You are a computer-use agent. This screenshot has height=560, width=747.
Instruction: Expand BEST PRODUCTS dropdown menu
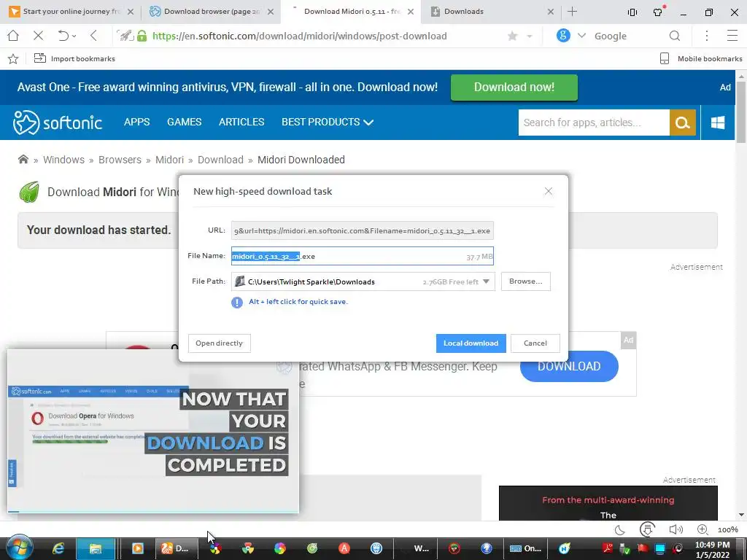click(328, 122)
